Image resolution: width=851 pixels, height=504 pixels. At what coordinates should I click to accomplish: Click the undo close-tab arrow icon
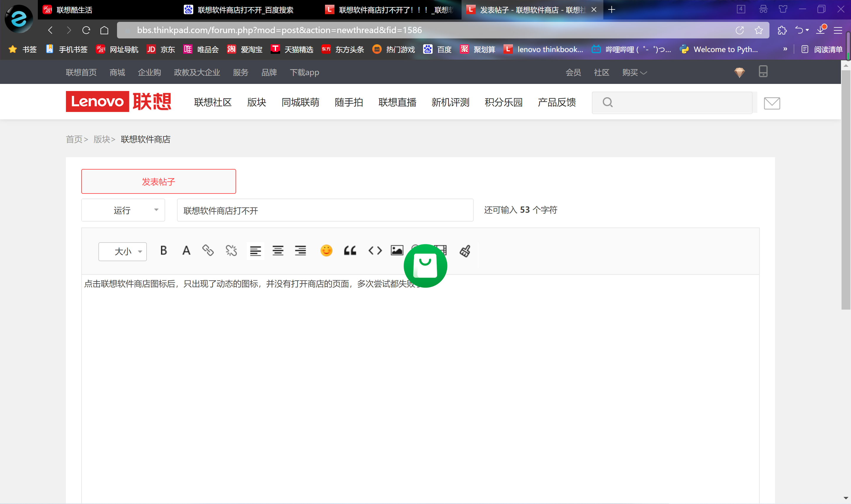799,30
